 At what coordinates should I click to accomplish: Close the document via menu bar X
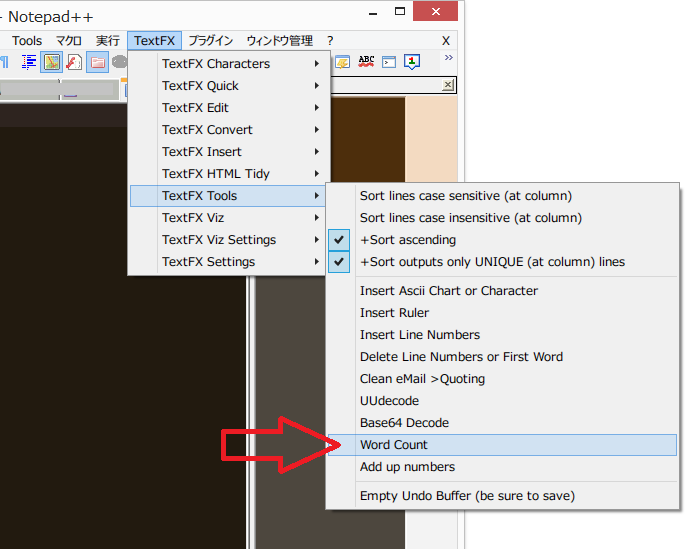point(446,41)
